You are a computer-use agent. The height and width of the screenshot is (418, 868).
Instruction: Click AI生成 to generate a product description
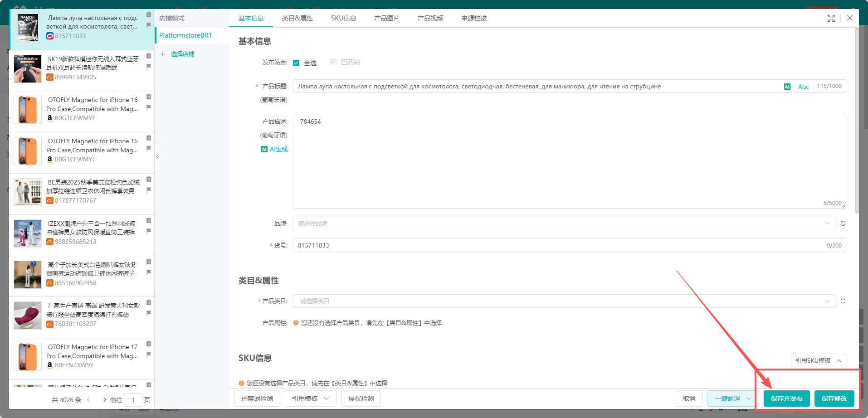tap(274, 149)
